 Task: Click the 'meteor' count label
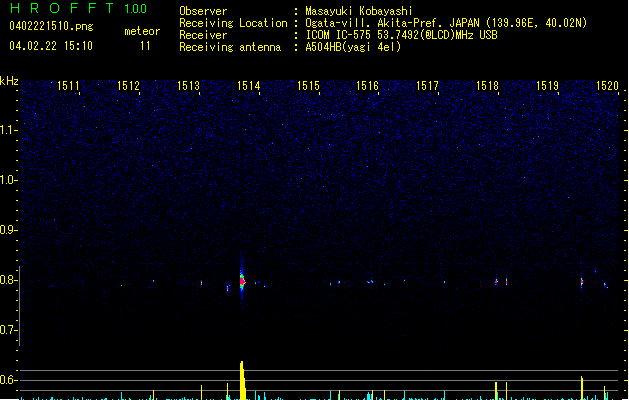point(142,31)
